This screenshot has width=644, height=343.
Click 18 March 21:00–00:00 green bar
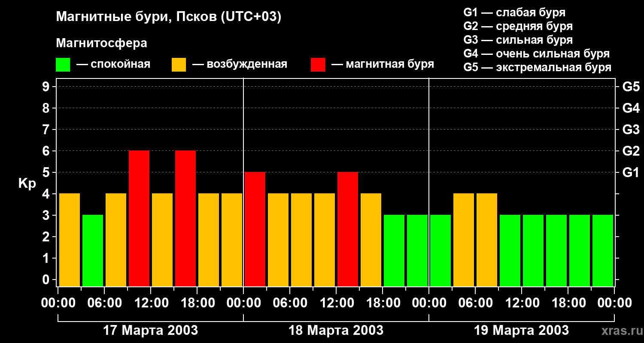tap(417, 251)
